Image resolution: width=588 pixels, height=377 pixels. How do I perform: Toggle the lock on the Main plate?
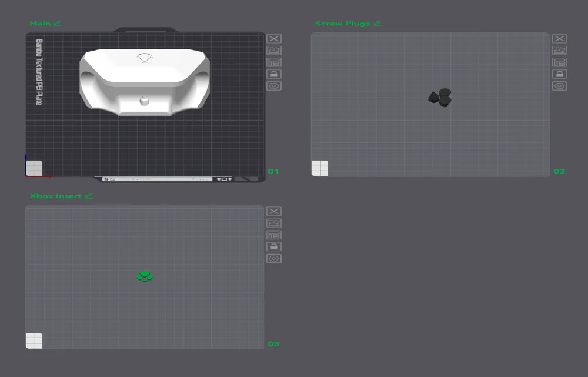pos(274,74)
